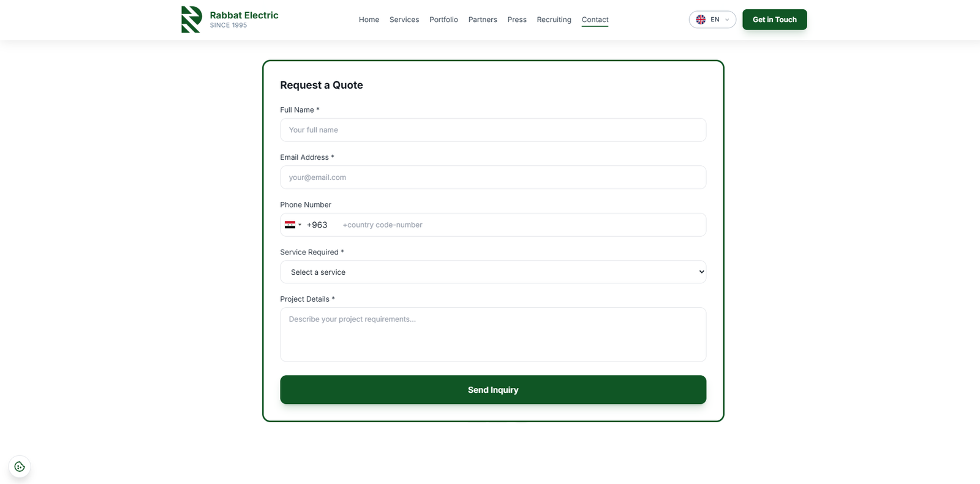Select the Contact nav item

[595, 20]
